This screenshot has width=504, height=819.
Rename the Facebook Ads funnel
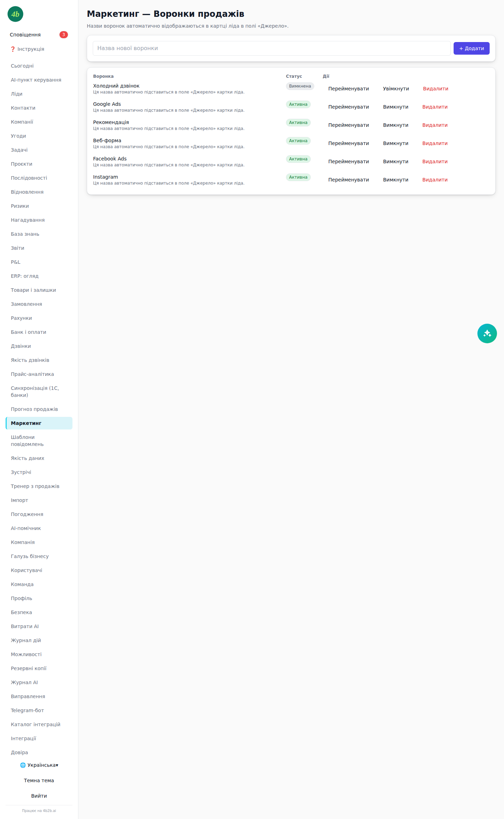(x=348, y=161)
